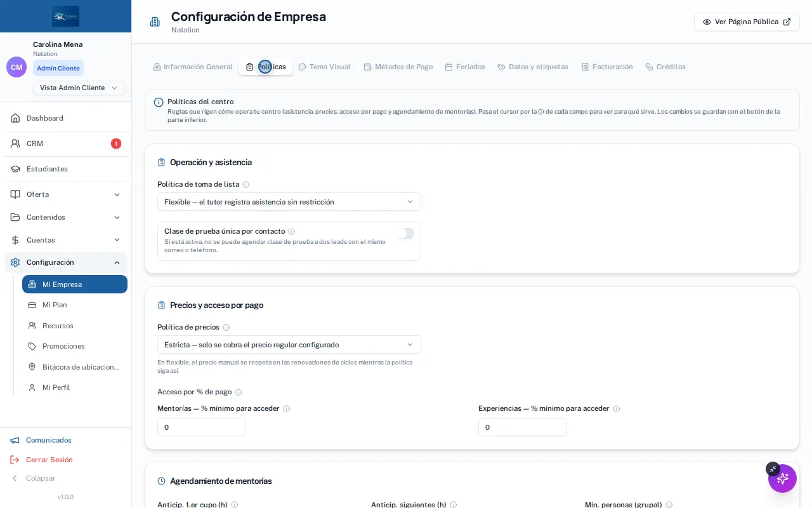Viewport: 812px width, 508px height.
Task: Expand the Oferta menu section
Action: click(66, 194)
